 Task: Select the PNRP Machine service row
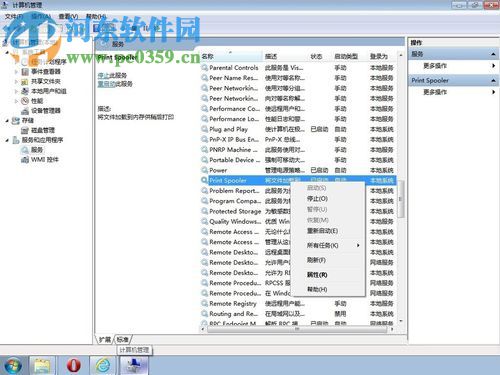(x=298, y=150)
